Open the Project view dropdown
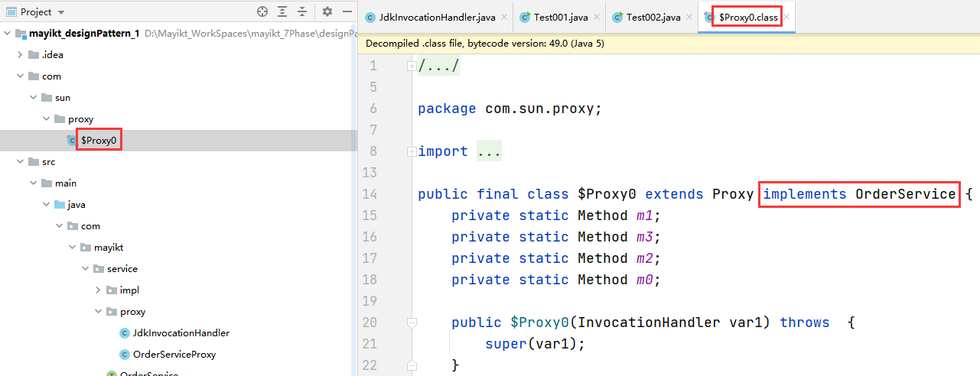Image resolution: width=980 pixels, height=376 pixels. 35,12
